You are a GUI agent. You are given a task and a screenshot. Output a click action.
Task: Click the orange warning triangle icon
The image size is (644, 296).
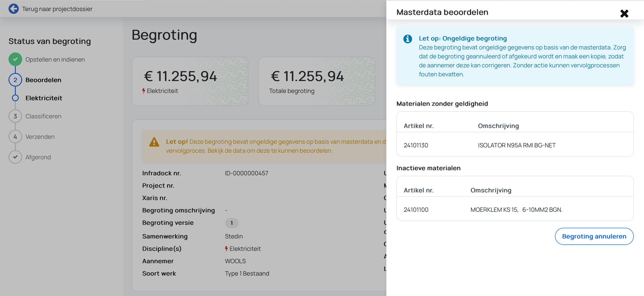click(154, 142)
